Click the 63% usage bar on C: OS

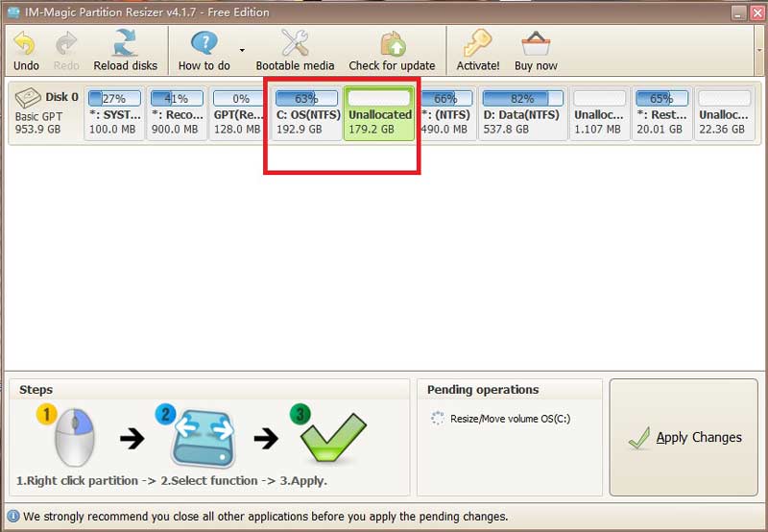(306, 99)
